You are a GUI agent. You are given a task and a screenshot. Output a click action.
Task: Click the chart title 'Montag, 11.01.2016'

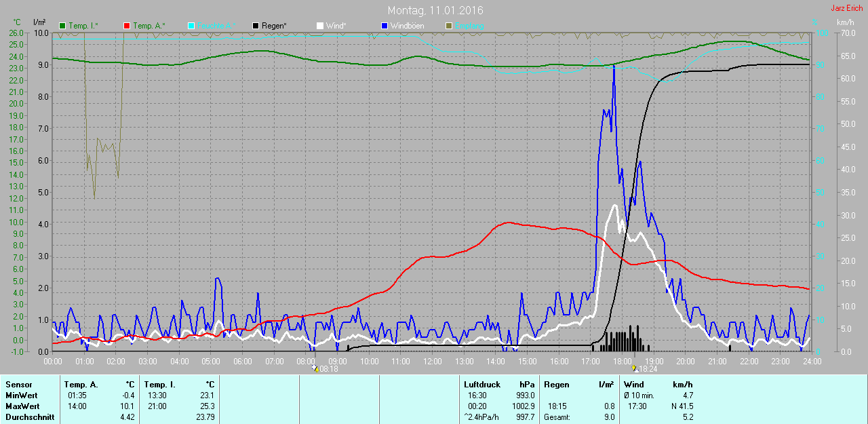435,11
